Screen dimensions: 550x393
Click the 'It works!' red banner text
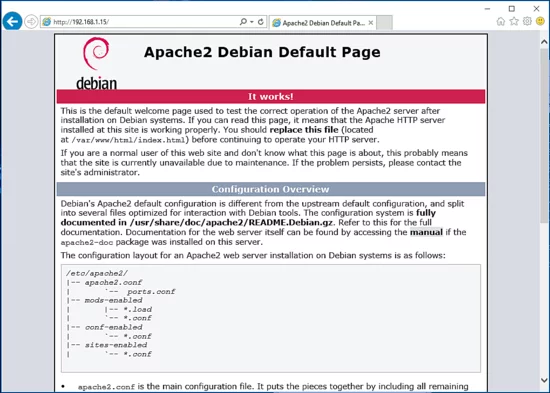tap(270, 96)
